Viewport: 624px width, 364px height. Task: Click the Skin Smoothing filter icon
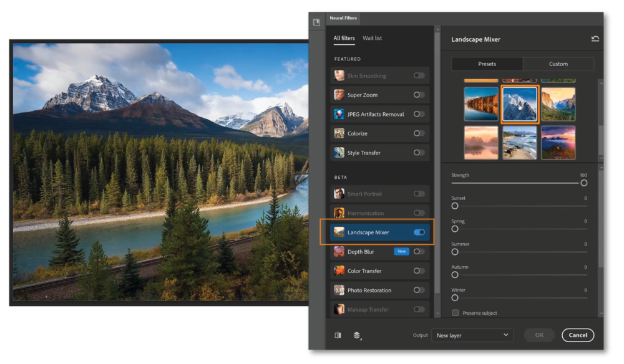pyautogui.click(x=339, y=75)
